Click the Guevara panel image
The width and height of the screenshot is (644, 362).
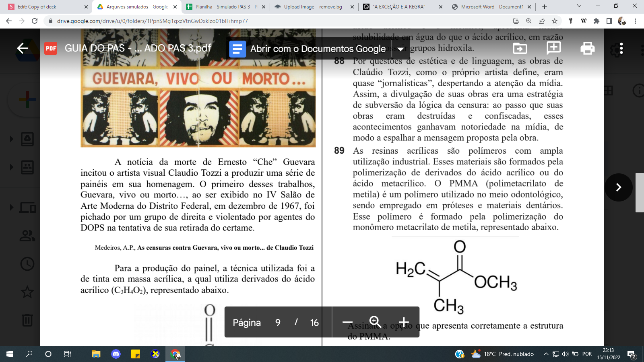pyautogui.click(x=198, y=88)
